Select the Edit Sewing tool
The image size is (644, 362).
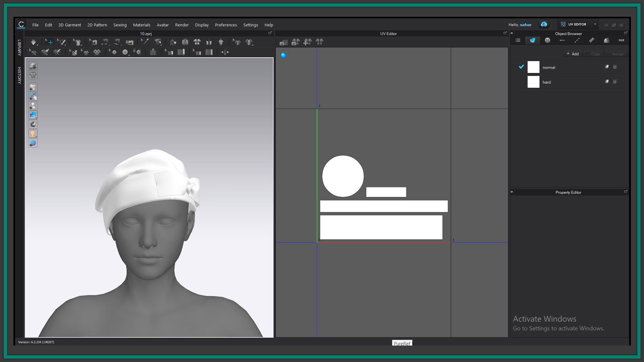click(x=94, y=42)
